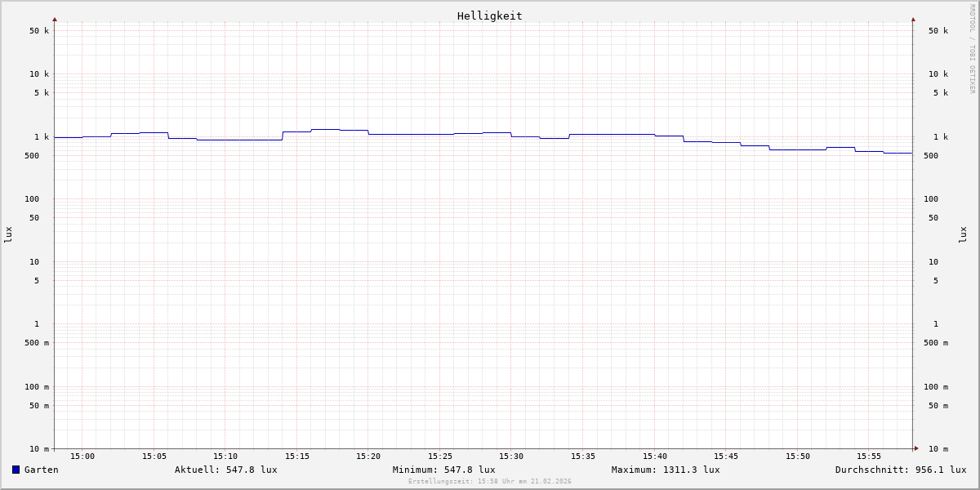Click the left axis 10 k label
980x490 pixels.
[39, 73]
